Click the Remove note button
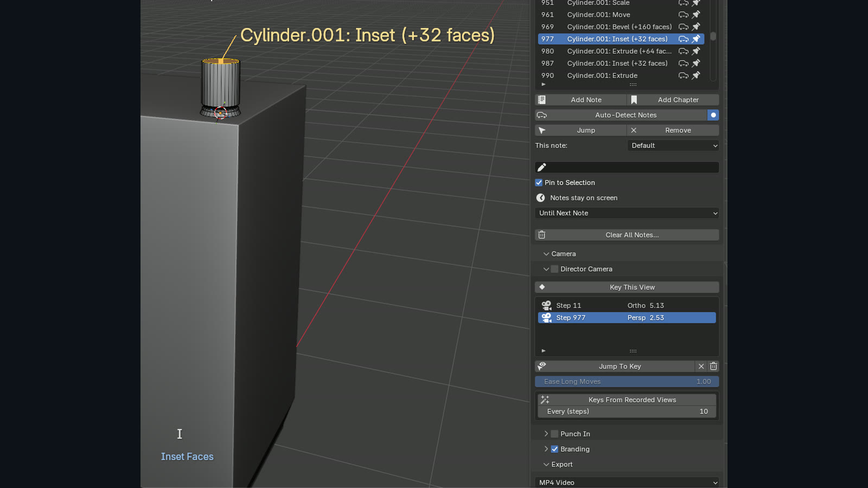The image size is (868, 488). tap(673, 130)
